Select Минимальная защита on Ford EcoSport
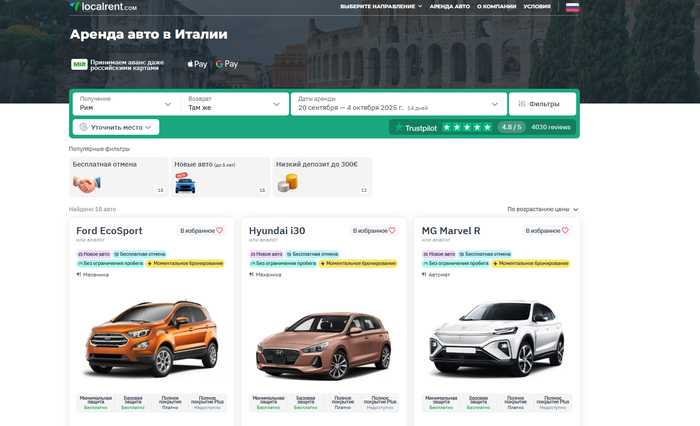This screenshot has width=700, height=426. (96, 402)
